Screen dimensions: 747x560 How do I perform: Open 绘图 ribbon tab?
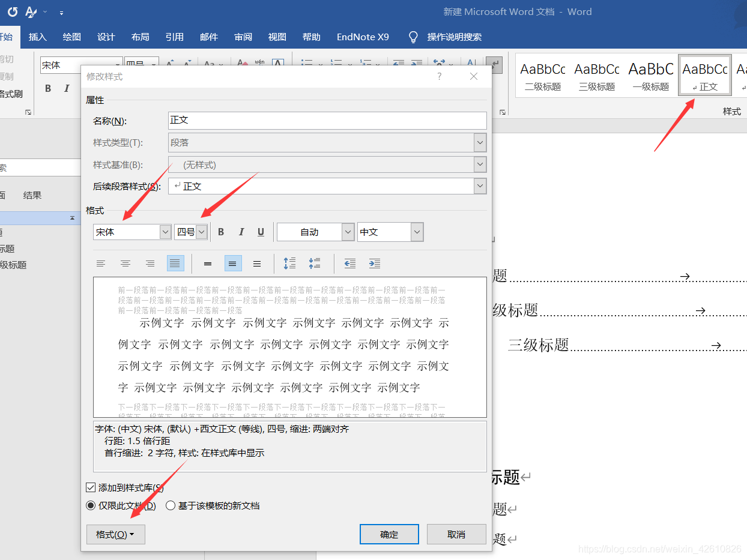point(71,37)
